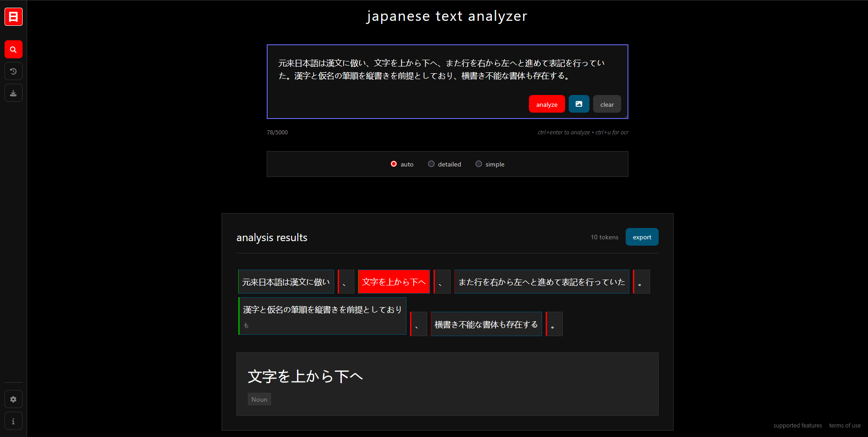Open the search sidebar icon
Screen dimensions: 868x437
(x=14, y=49)
